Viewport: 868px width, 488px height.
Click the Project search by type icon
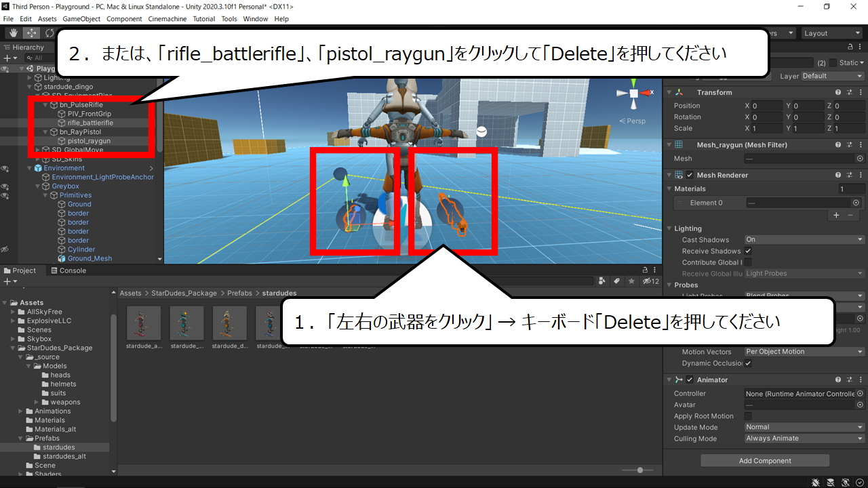602,281
